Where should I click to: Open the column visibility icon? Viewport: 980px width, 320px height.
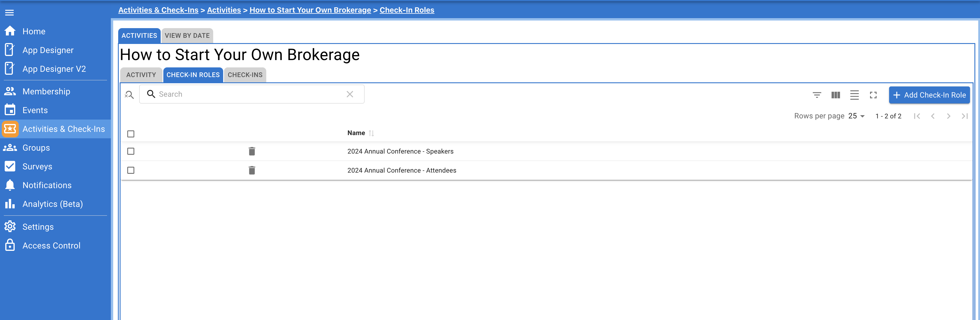(x=835, y=95)
